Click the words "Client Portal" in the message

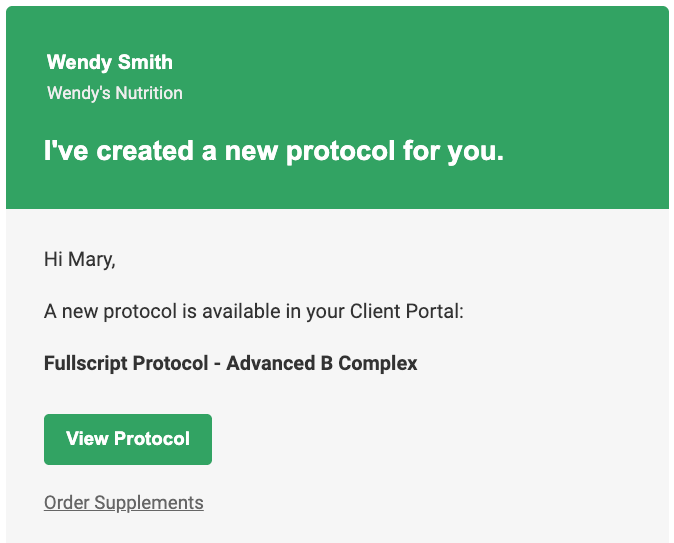coord(406,311)
